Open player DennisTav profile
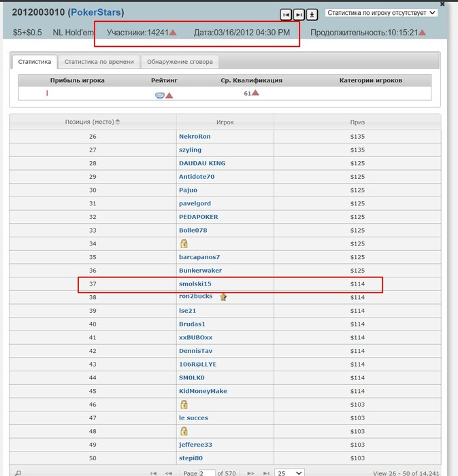 pyautogui.click(x=195, y=351)
